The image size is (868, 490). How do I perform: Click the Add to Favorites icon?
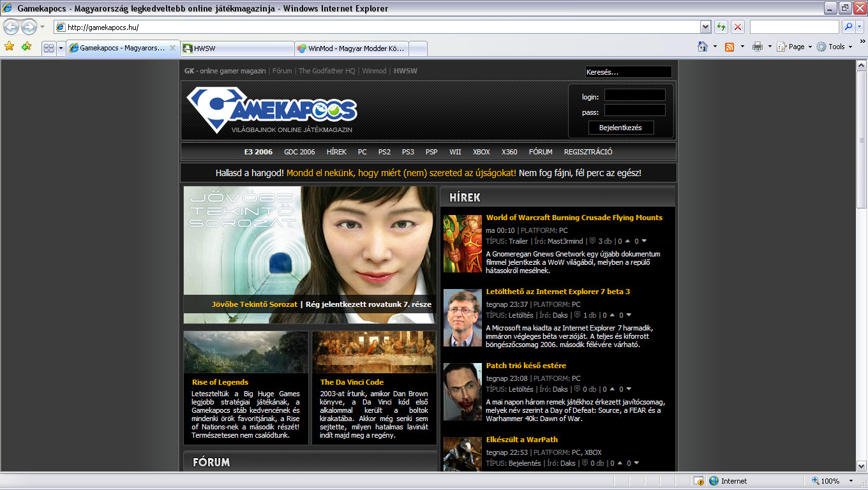tap(26, 47)
